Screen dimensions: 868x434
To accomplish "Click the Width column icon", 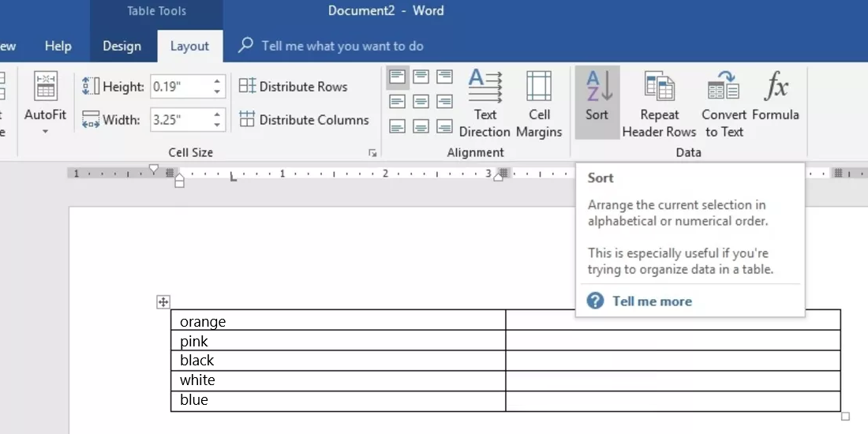I will [x=90, y=120].
